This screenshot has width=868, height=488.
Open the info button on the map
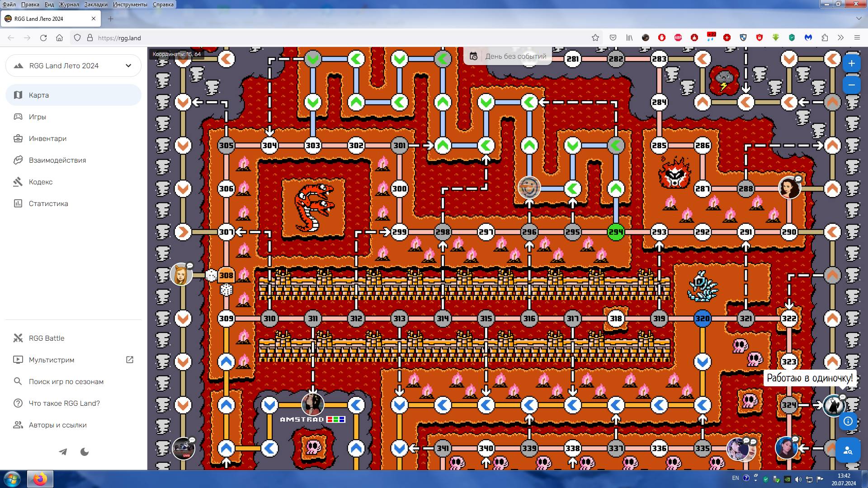848,421
